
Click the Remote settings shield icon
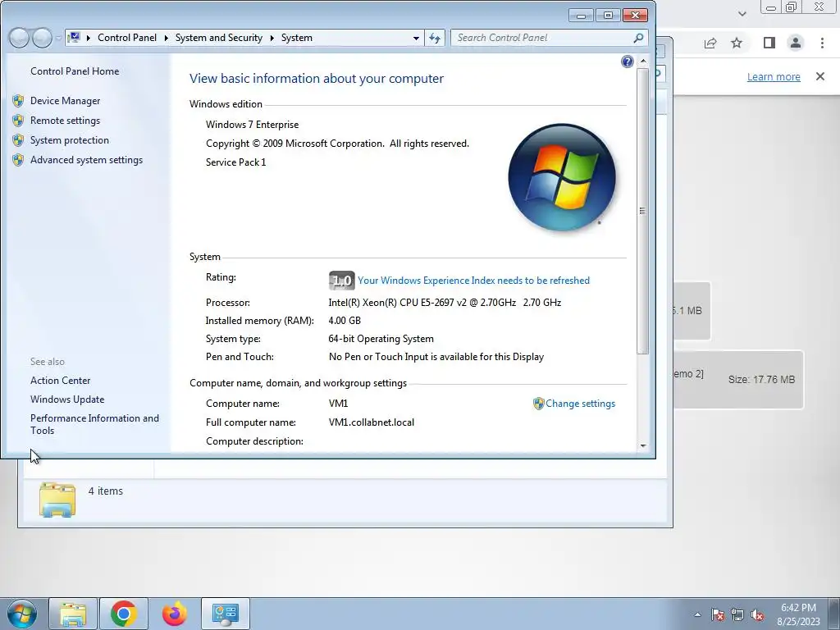[18, 121]
